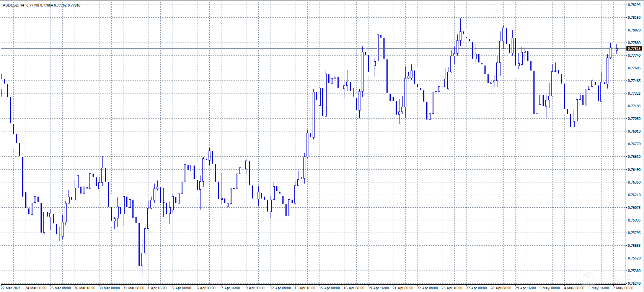The image size is (644, 292).
Task: Click the 23 Apr 16:00 time label
Action: [452, 288]
